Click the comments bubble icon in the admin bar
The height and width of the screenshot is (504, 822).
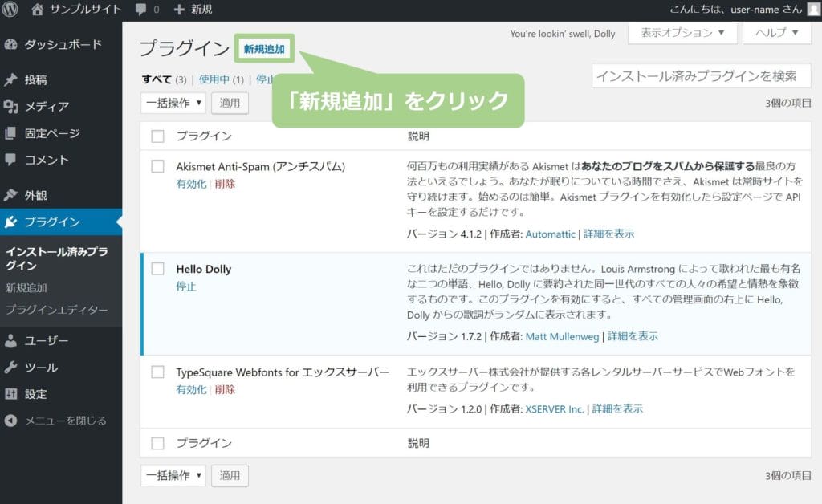[141, 10]
